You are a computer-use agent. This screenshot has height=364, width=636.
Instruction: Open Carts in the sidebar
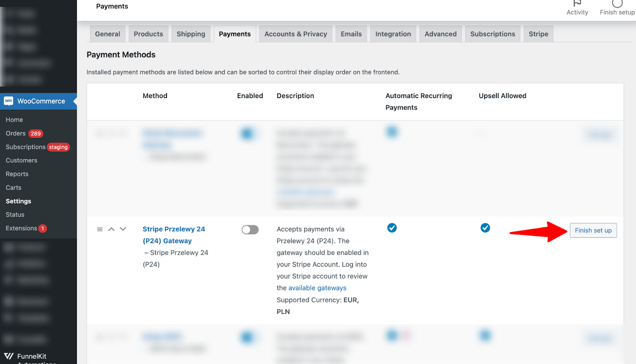pyautogui.click(x=14, y=188)
